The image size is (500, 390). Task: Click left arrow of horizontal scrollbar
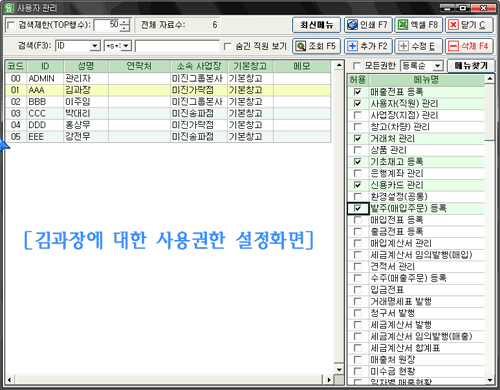coord(9,380)
